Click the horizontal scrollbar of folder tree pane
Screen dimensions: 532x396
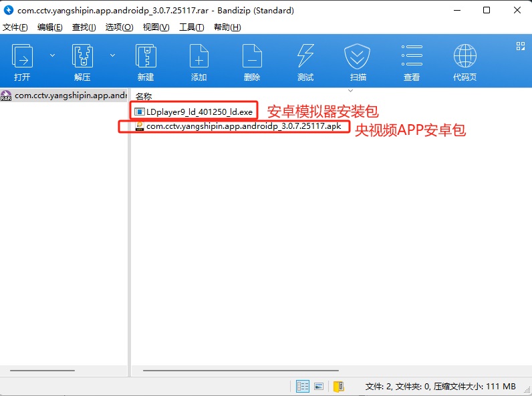(x=42, y=371)
